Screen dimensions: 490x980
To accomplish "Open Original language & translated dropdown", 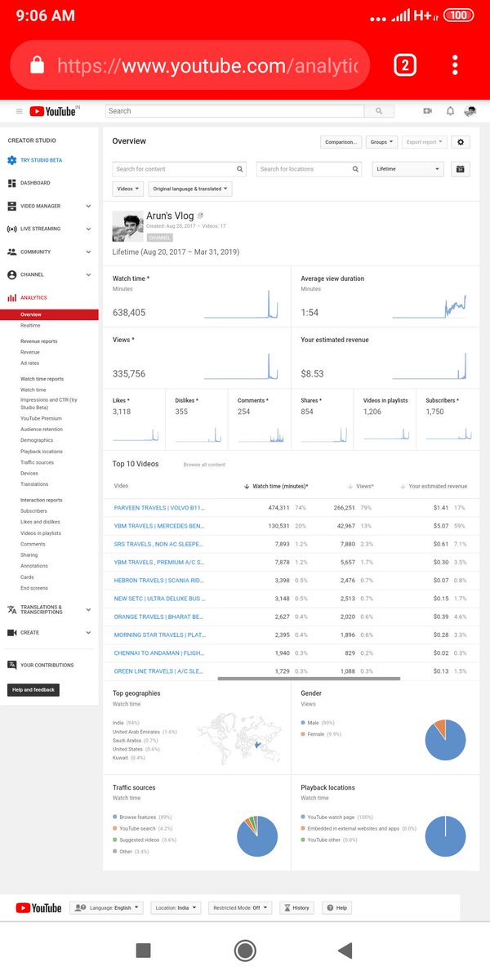I will click(x=189, y=189).
